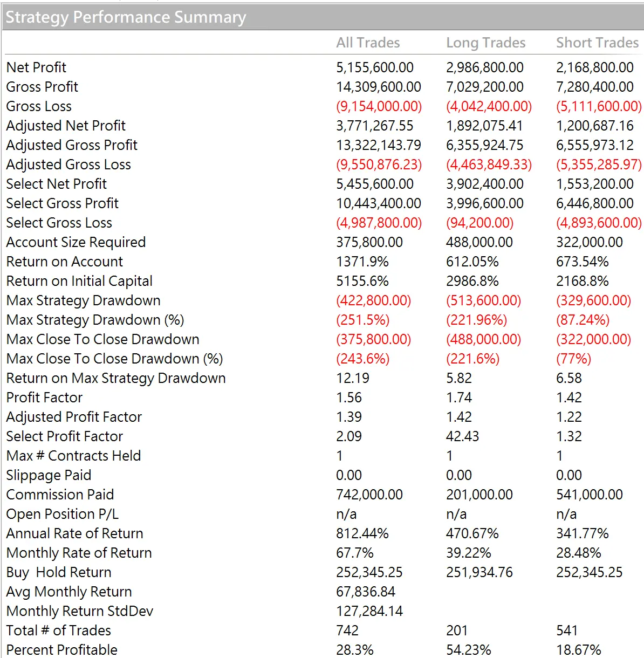Select the Account Size Required label
The image size is (644, 658).
(76, 242)
